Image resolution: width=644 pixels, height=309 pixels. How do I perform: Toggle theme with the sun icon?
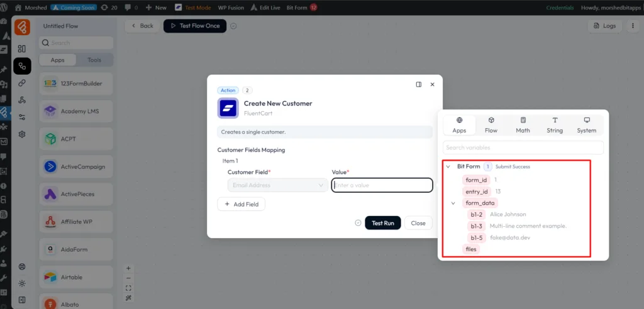[x=22, y=283]
